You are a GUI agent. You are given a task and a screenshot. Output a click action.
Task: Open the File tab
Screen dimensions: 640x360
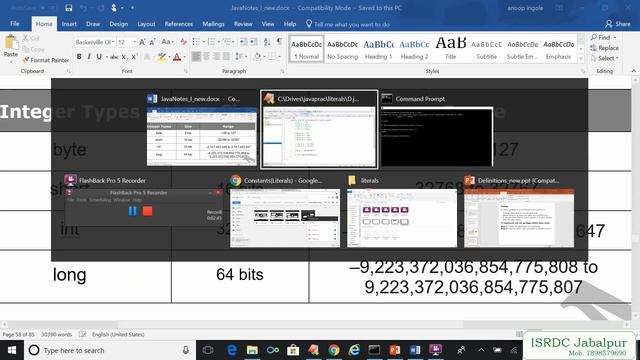pyautogui.click(x=15, y=24)
